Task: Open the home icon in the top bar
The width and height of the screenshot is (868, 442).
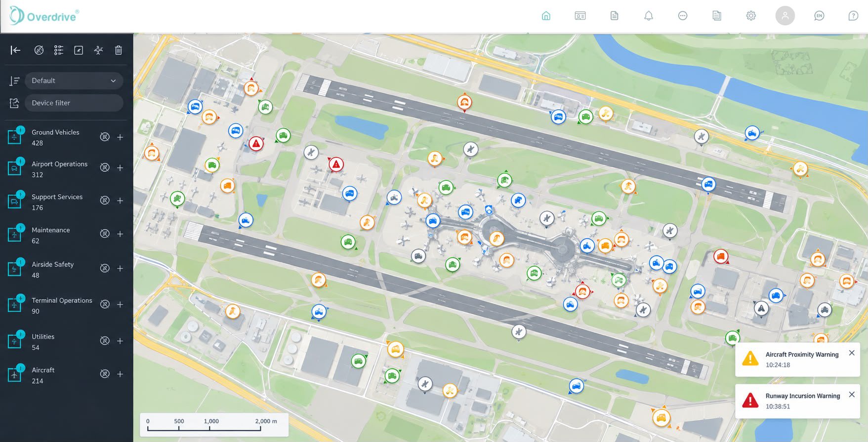Action: tap(546, 16)
